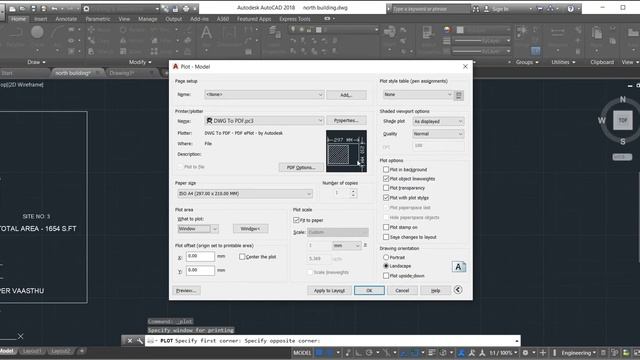Open the Parametric ribbon tab

tap(98, 19)
